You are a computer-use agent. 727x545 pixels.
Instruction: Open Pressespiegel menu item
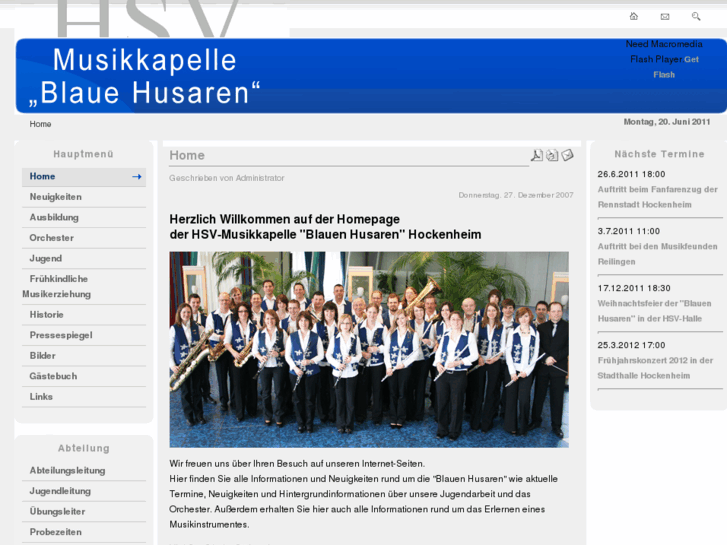84,335
